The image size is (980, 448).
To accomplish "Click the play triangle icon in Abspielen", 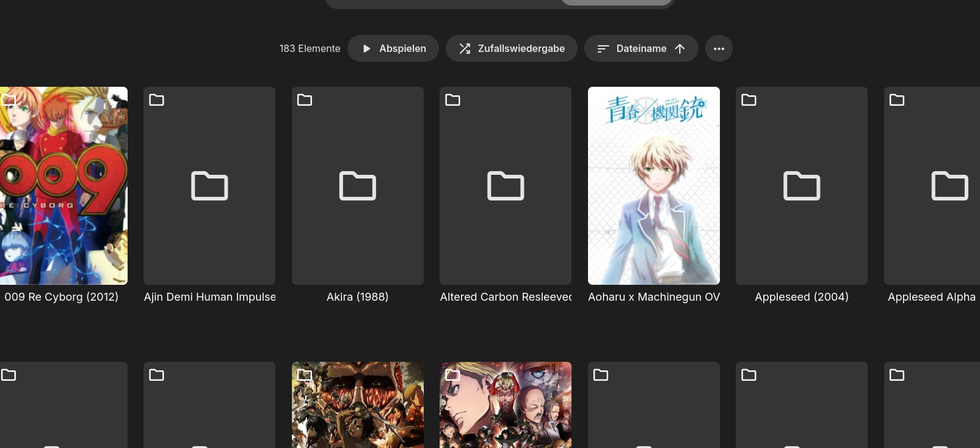I will 366,48.
